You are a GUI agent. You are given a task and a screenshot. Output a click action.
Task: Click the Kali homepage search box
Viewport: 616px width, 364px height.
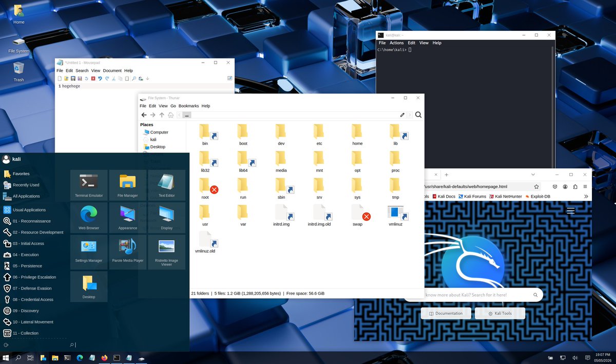point(472,295)
